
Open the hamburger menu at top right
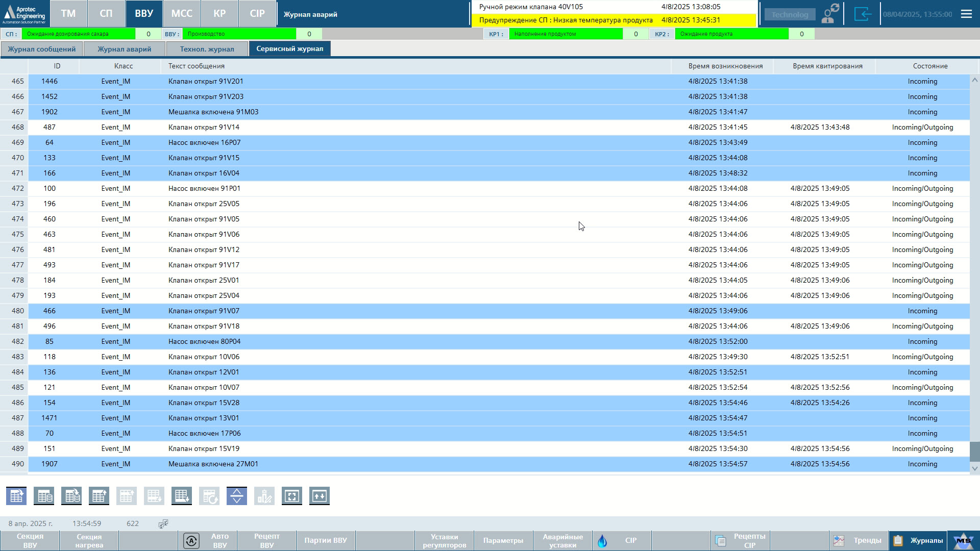[966, 14]
